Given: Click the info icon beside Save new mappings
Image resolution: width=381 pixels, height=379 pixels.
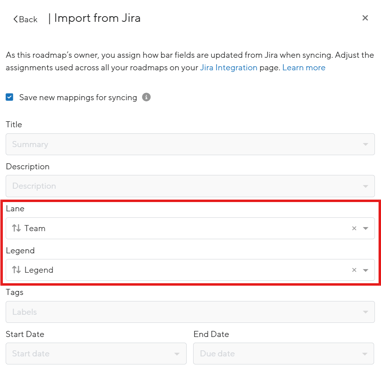Looking at the screenshot, I should 146,97.
